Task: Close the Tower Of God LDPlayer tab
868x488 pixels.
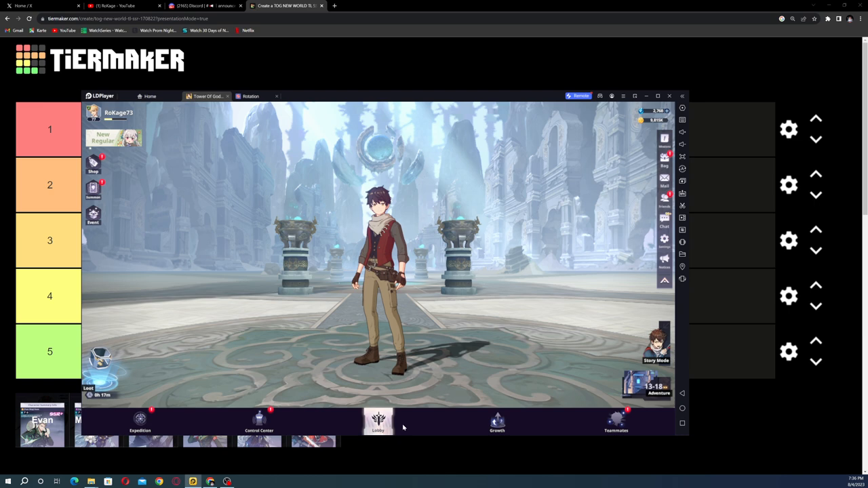Action: point(228,96)
